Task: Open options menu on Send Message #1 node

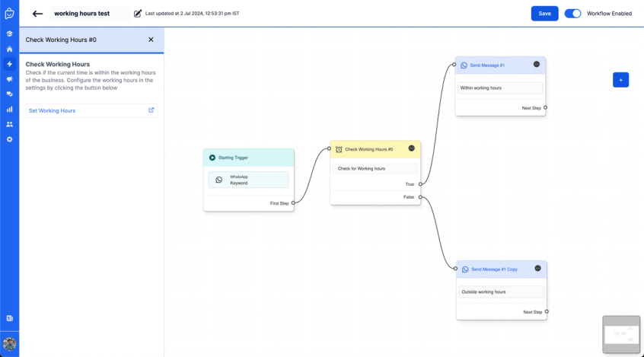Action: [537, 64]
